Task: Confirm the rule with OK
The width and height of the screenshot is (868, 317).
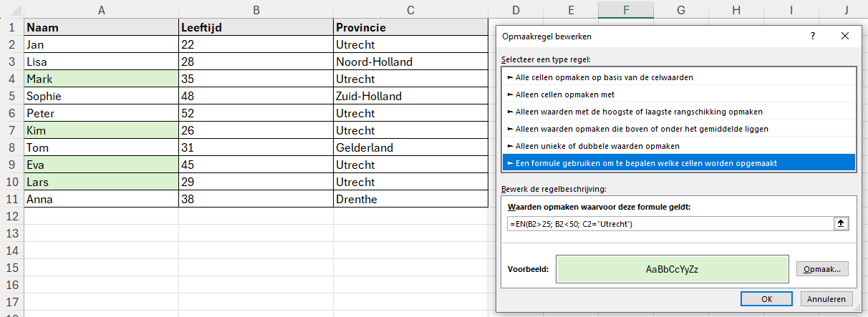Action: click(x=766, y=299)
